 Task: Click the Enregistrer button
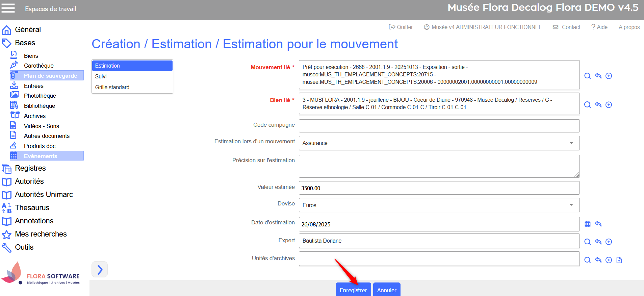[353, 290]
